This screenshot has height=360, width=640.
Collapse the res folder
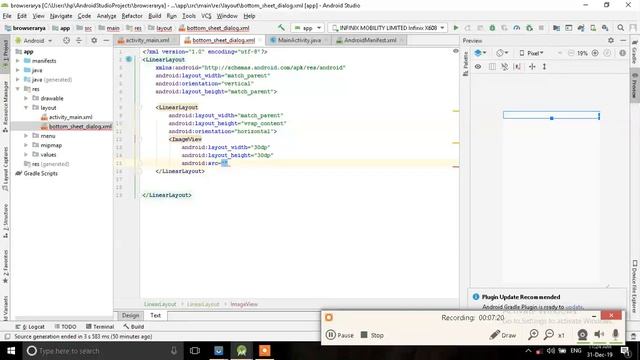point(18,89)
